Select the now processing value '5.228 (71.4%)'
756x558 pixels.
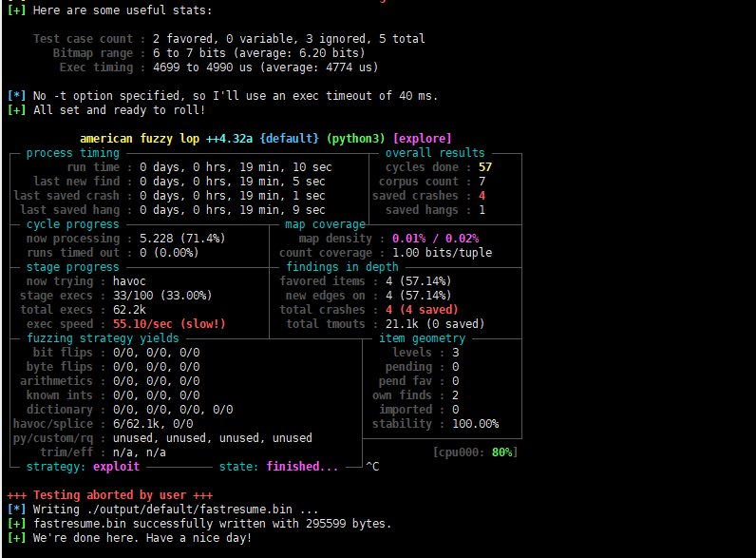pyautogui.click(x=182, y=239)
